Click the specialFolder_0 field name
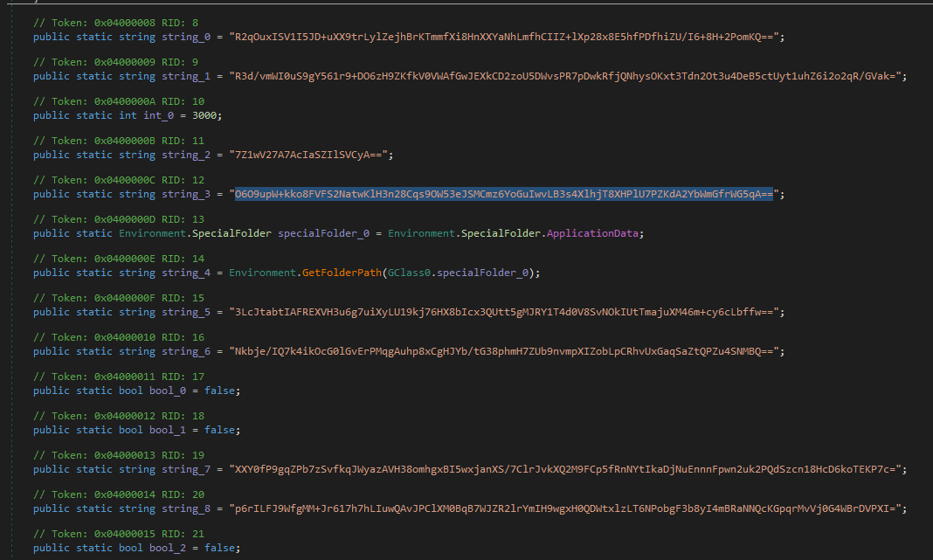933x560 pixels. 324,233
